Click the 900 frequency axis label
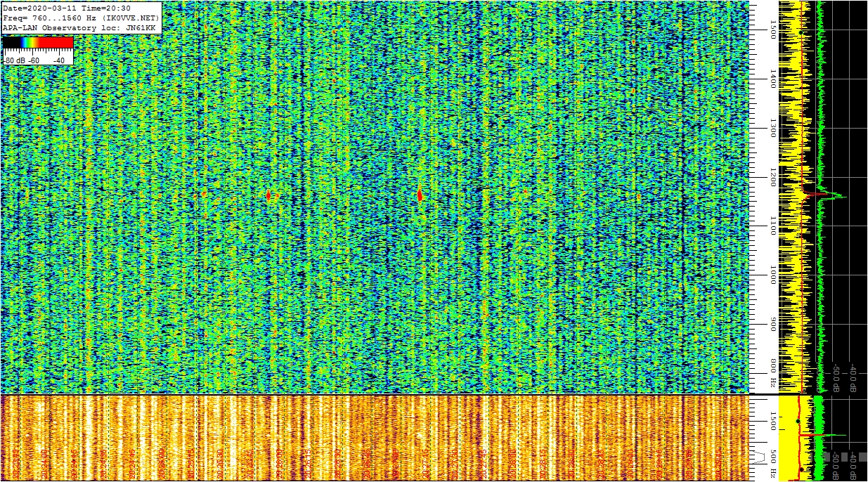 pos(773,325)
